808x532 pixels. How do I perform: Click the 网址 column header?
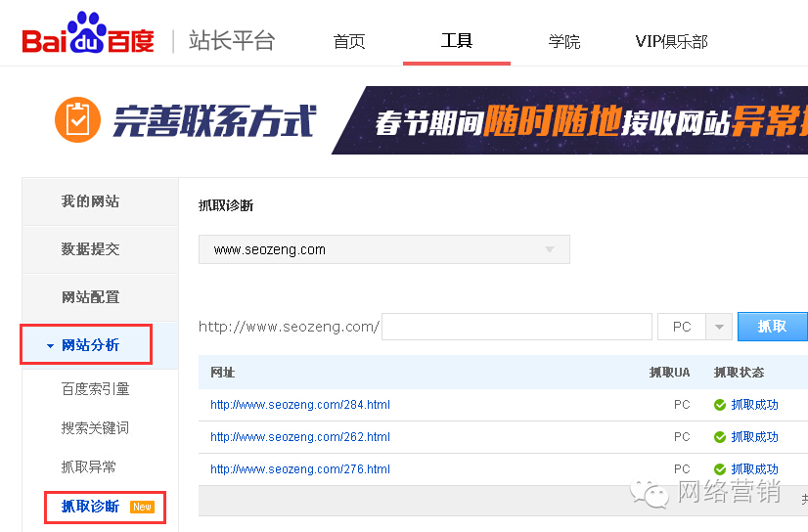click(223, 373)
